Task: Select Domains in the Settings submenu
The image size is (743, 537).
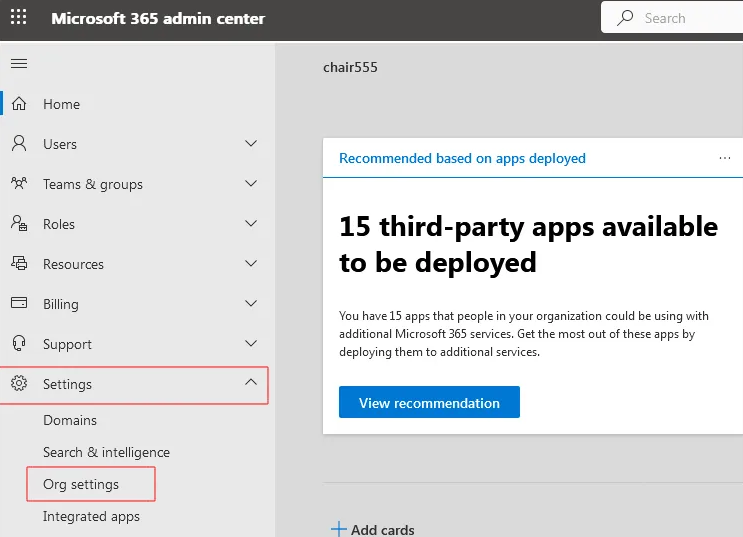Action: coord(70,420)
